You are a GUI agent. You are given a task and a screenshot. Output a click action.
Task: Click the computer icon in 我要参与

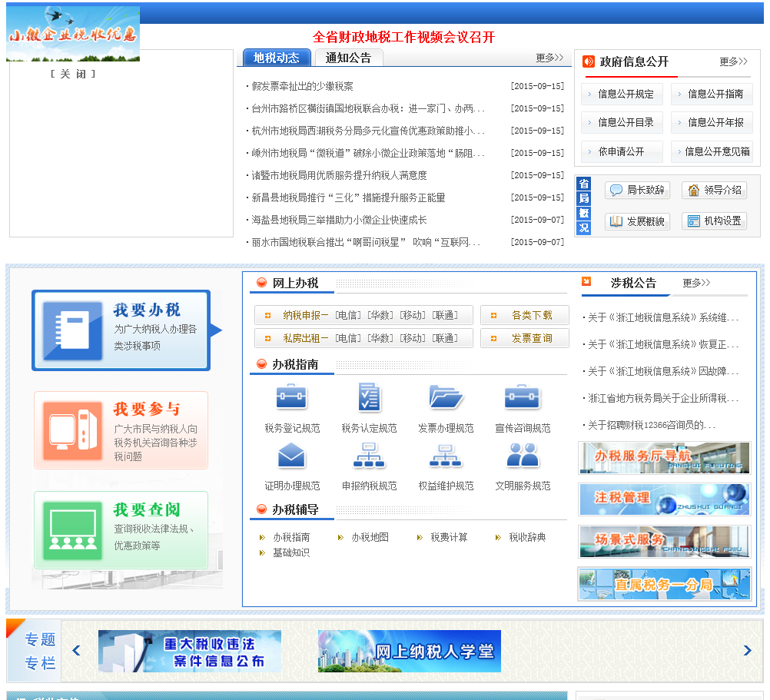point(73,430)
